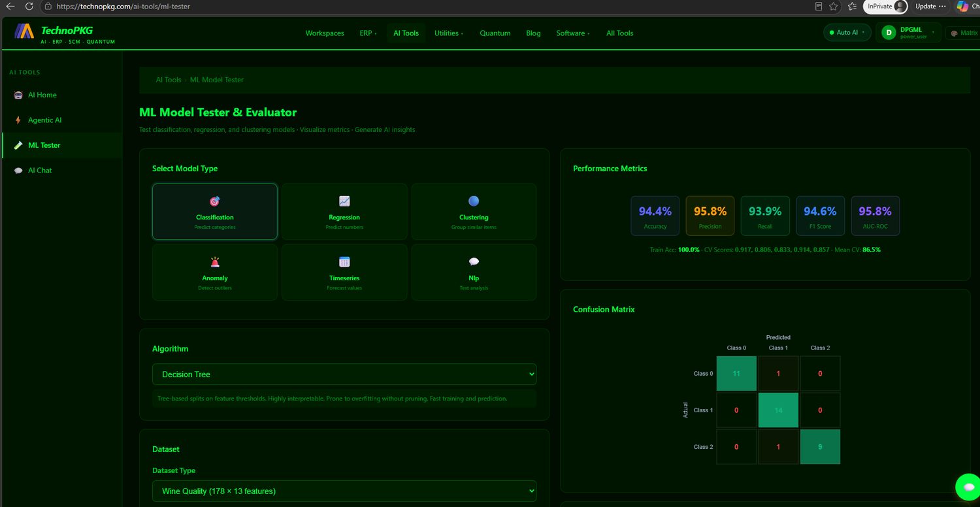This screenshot has height=507, width=980.
Task: Open the Workspaces nav item
Action: [325, 33]
